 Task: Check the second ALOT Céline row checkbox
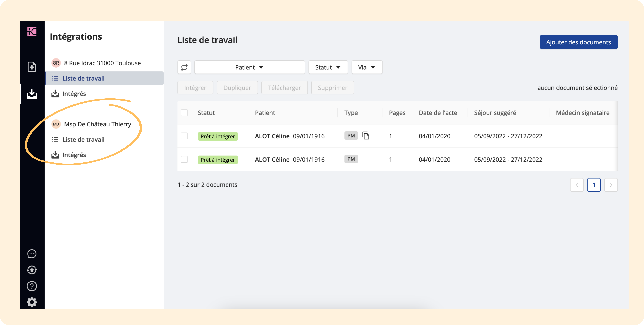pyautogui.click(x=184, y=159)
